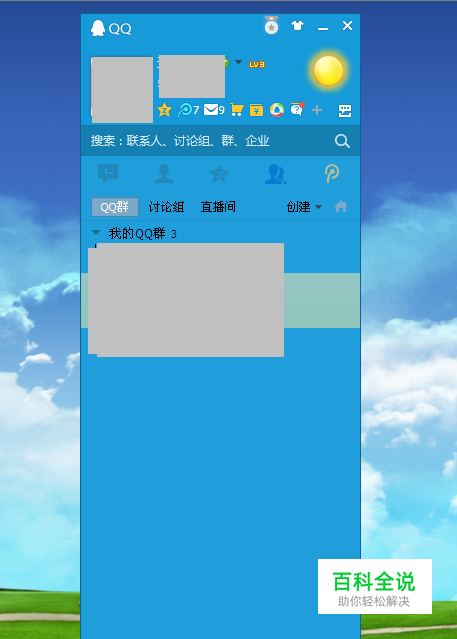Click the search contacts input field
The height and width of the screenshot is (639, 457).
tap(208, 141)
